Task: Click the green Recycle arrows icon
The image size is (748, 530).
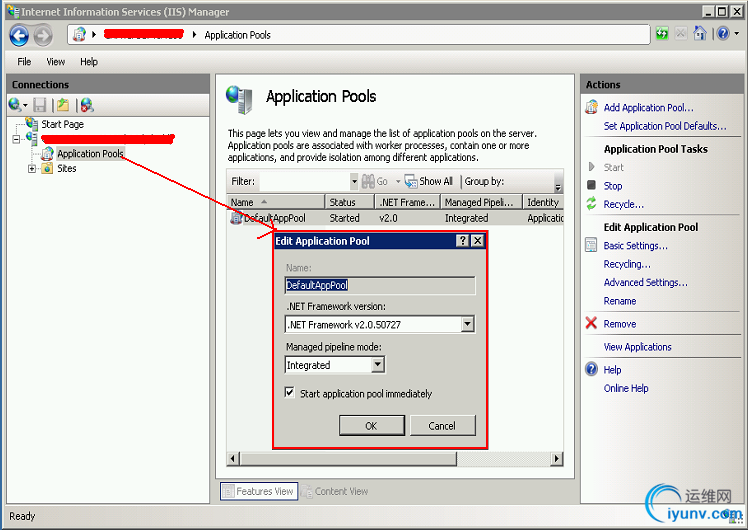Action: (592, 204)
